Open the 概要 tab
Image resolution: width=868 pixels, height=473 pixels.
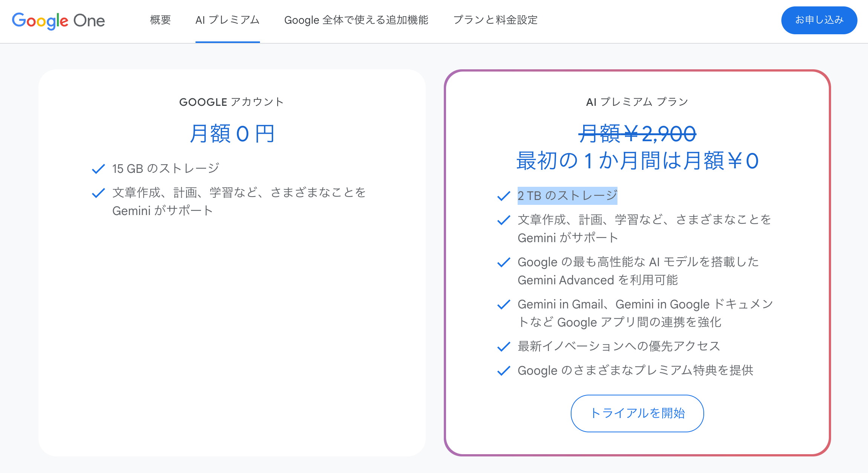(160, 20)
